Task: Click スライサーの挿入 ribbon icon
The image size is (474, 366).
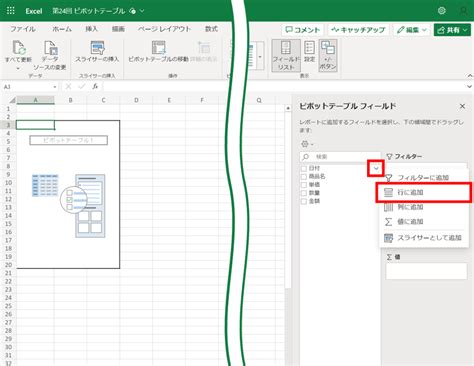Action: coord(97,48)
